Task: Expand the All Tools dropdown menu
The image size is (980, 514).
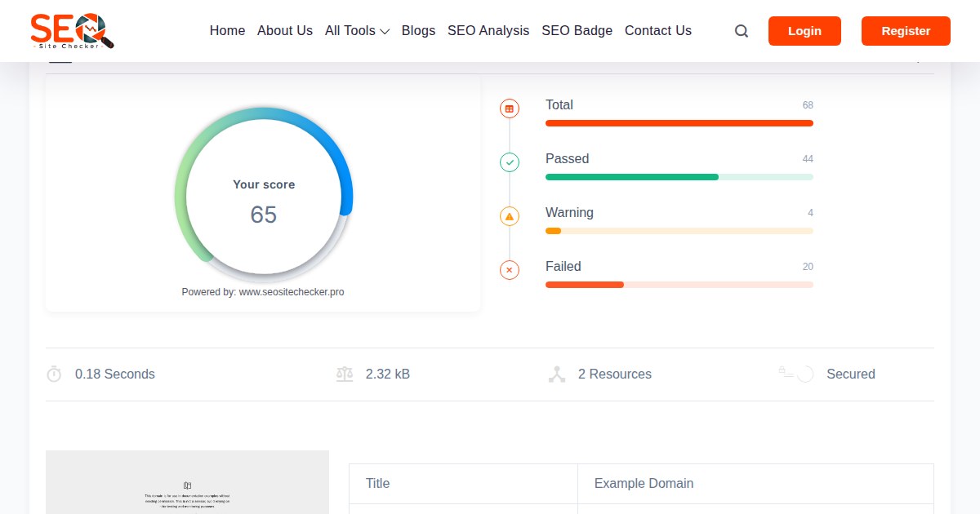Action: click(x=357, y=31)
